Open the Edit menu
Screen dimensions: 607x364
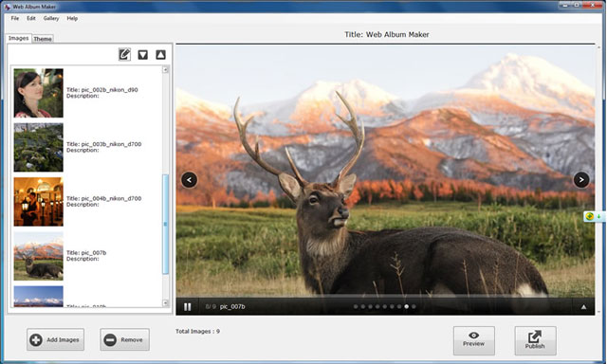31,18
